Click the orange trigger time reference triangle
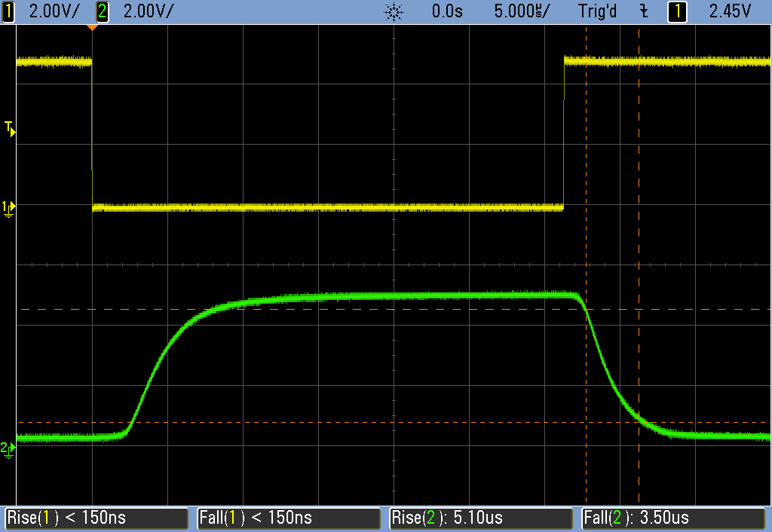Viewport: 772px width, 532px height. coord(92,28)
